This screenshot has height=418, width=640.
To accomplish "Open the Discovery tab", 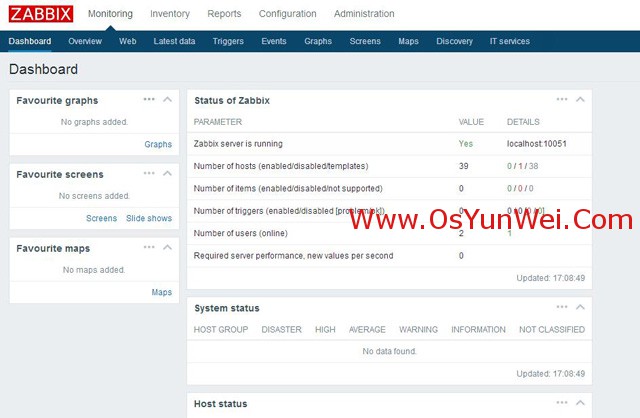I will click(x=454, y=41).
